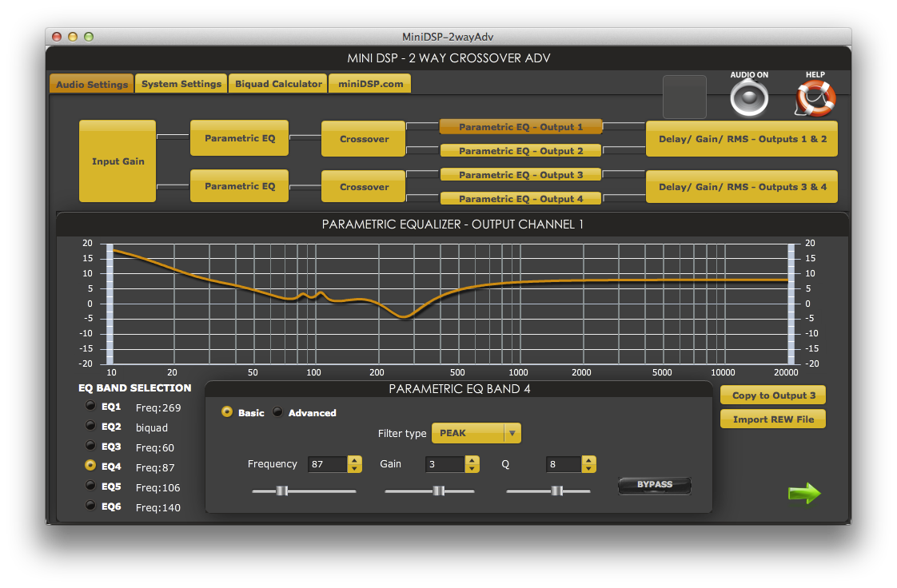Click the Gain value field showing 3
Screen dimensions: 897x588
click(x=445, y=464)
